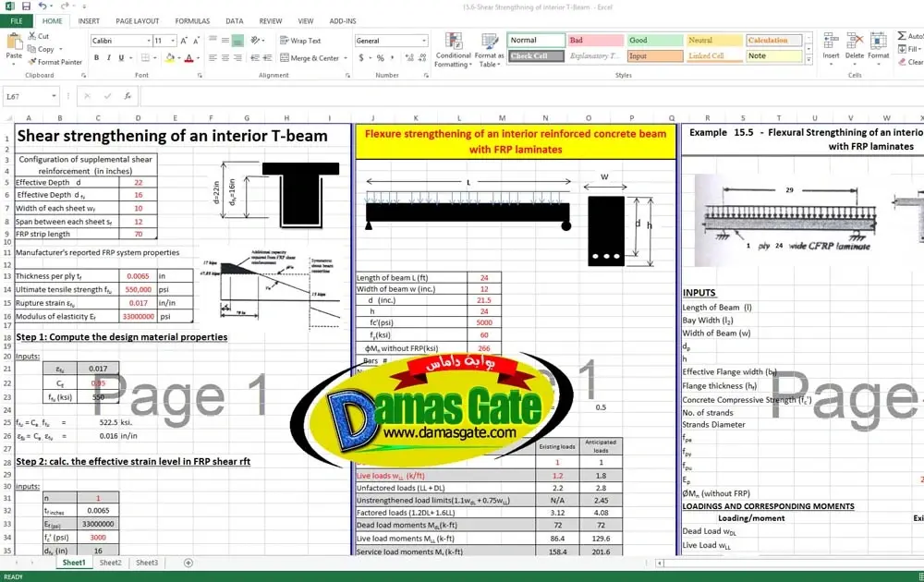Align text to the right
This screenshot has width=924, height=582.
pos(237,57)
